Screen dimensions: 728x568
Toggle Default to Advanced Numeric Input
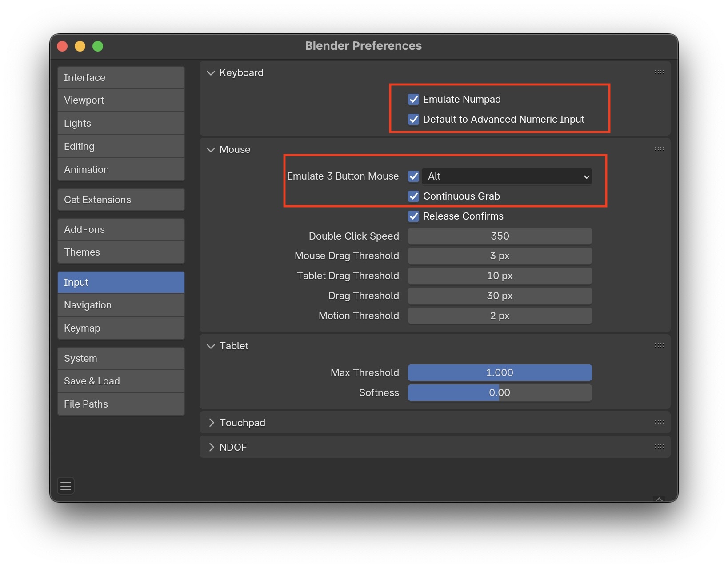tap(413, 119)
